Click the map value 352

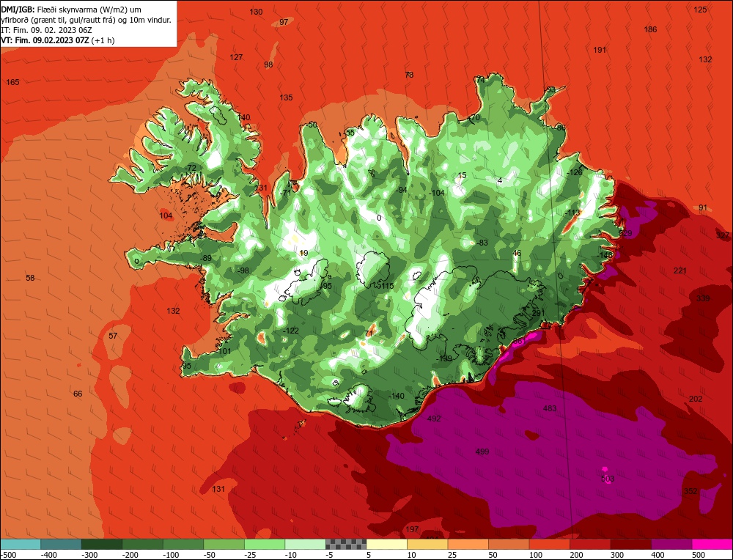(690, 491)
